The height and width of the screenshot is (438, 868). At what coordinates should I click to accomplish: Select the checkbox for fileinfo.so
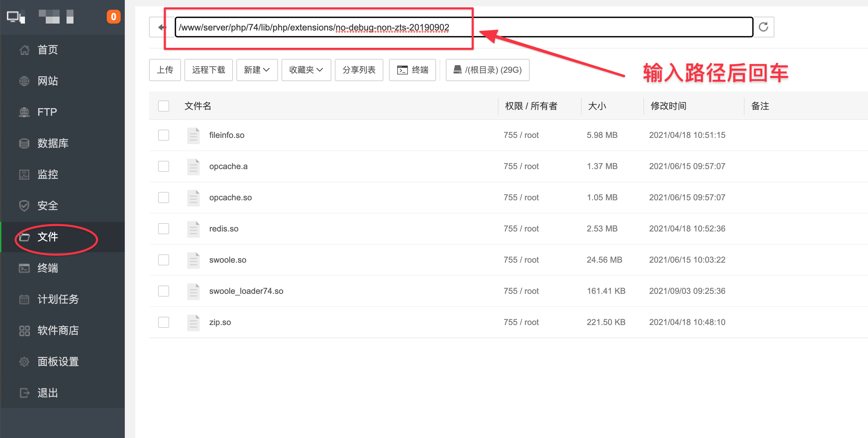tap(164, 135)
